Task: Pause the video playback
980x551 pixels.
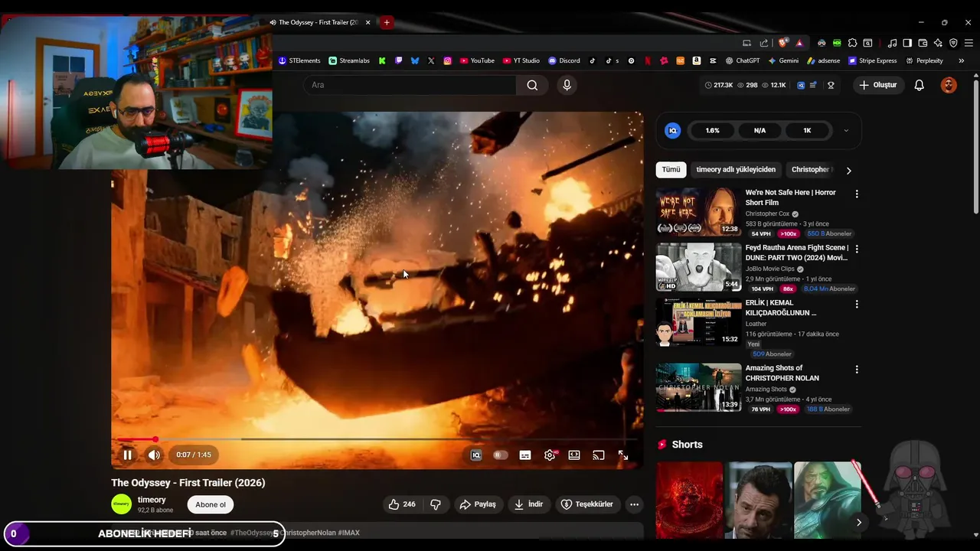Action: coord(127,455)
